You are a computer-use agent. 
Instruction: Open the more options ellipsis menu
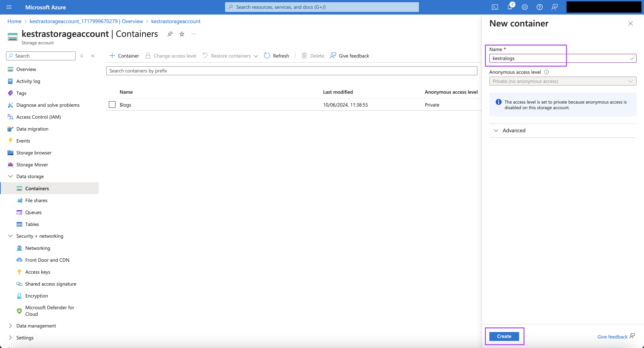194,34
